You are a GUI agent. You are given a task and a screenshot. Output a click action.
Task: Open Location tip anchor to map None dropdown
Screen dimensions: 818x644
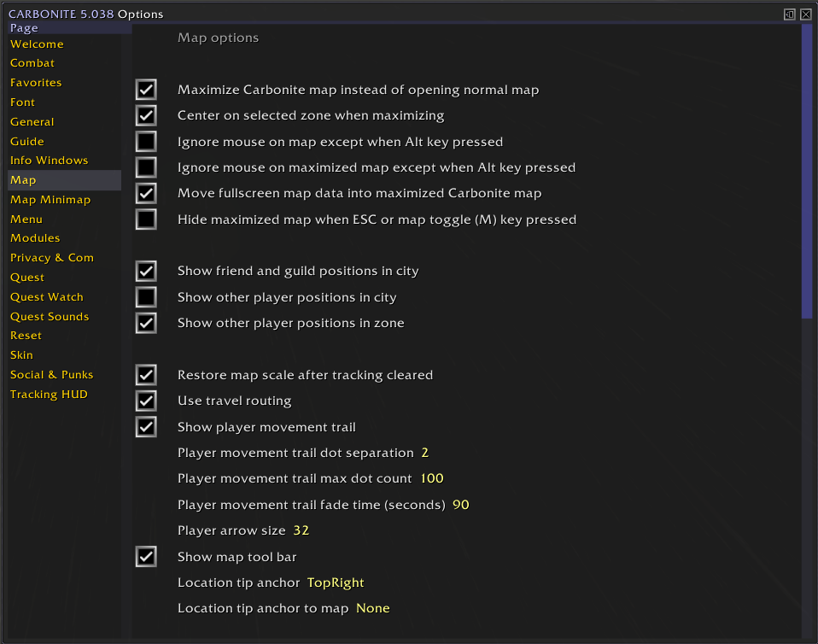pos(372,608)
